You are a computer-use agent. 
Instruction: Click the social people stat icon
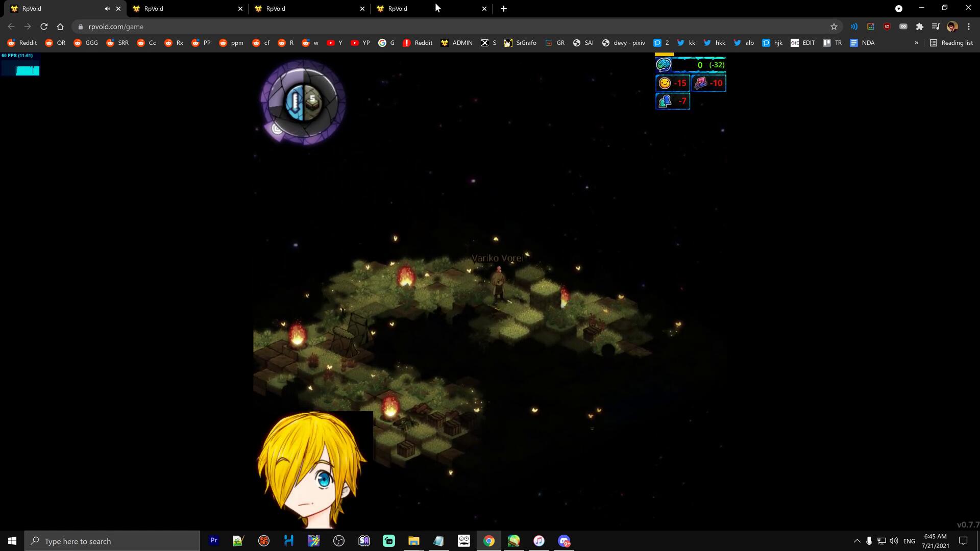[665, 102]
